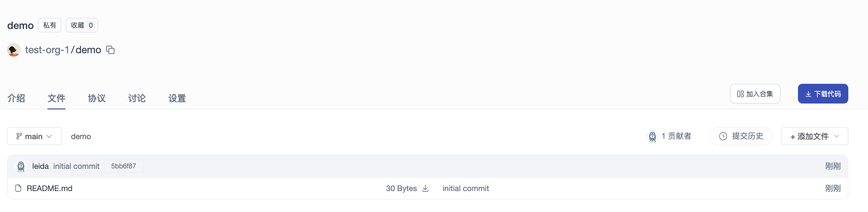Switch to the 协议 tab
This screenshot has width=868, height=212.
point(96,98)
